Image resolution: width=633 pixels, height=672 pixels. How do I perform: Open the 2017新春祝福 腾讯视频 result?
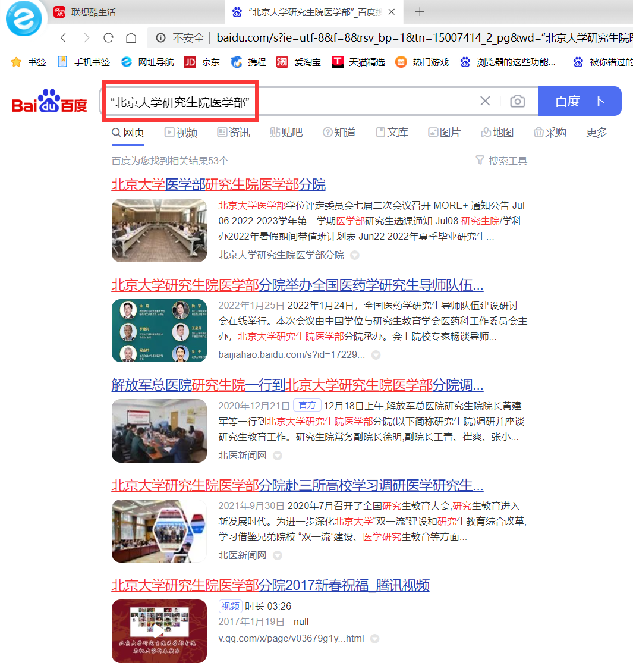click(x=270, y=585)
